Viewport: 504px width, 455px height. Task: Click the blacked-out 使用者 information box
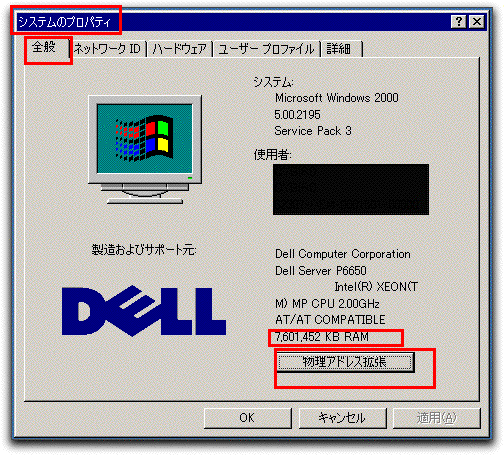point(351,189)
